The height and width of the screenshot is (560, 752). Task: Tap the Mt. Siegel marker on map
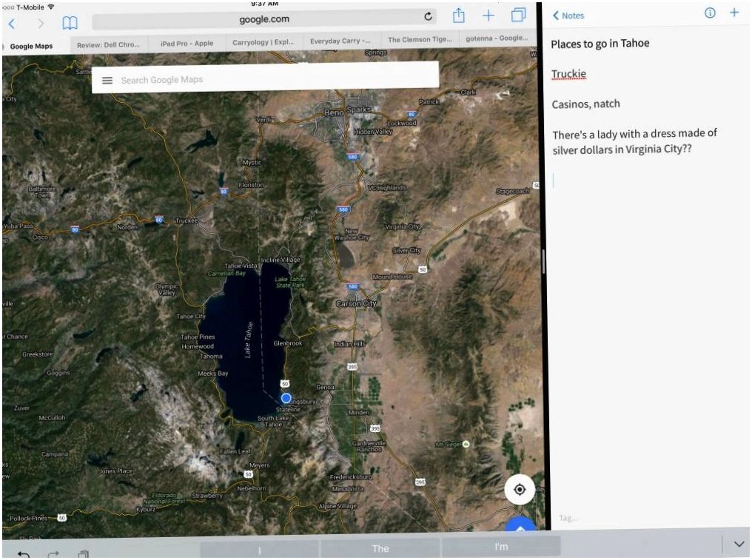point(466,444)
